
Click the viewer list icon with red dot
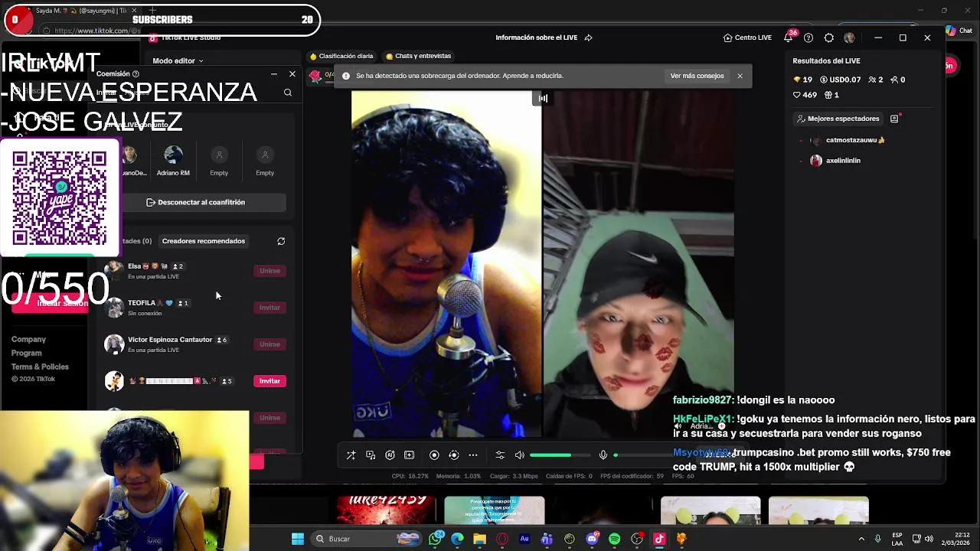pos(894,119)
